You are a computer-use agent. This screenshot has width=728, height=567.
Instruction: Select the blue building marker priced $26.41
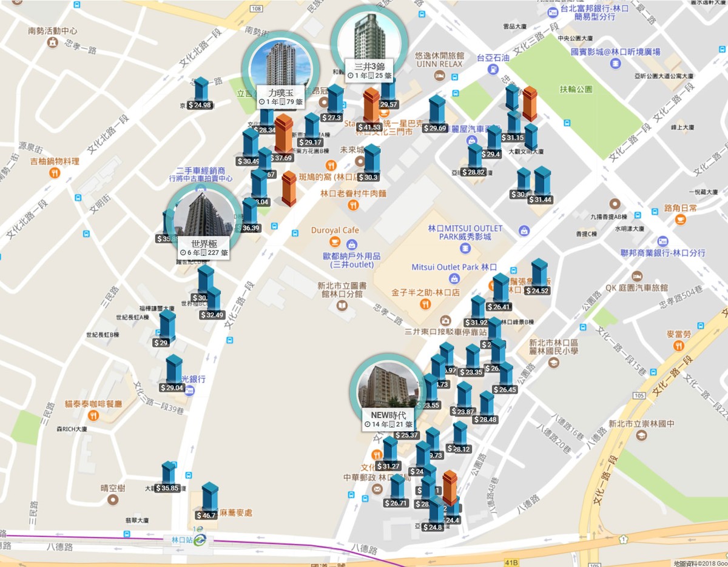coord(500,289)
